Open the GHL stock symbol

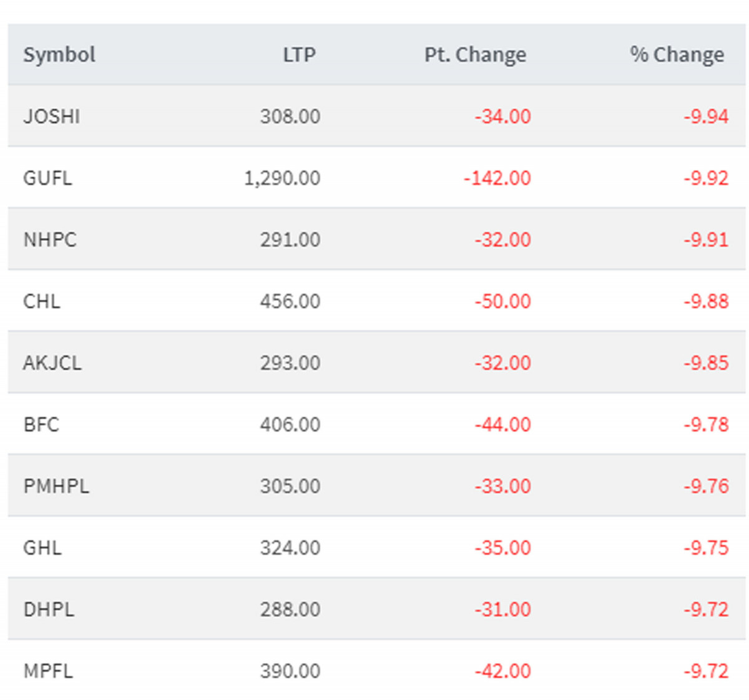coord(42,548)
